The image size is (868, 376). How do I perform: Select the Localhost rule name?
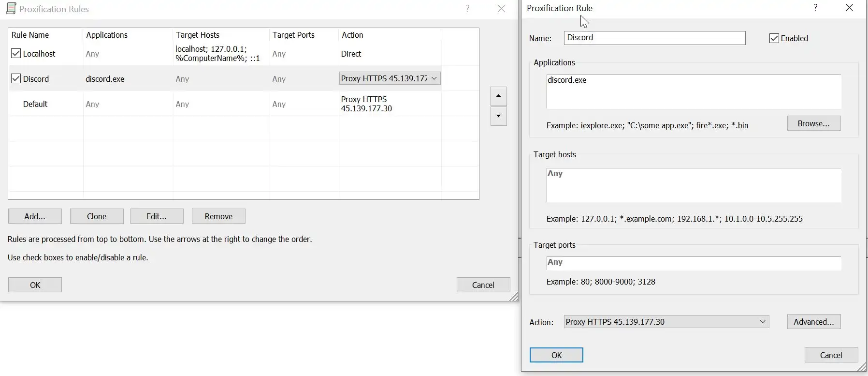tap(39, 54)
